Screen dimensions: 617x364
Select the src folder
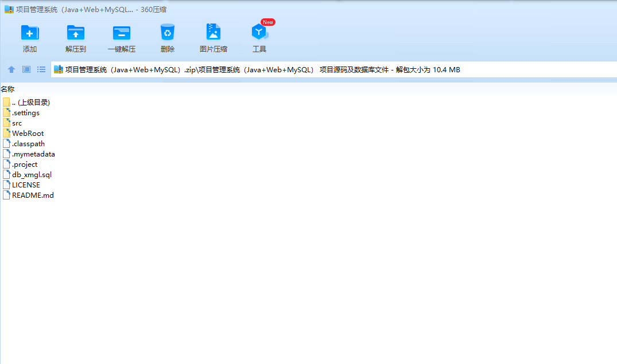coord(12,123)
